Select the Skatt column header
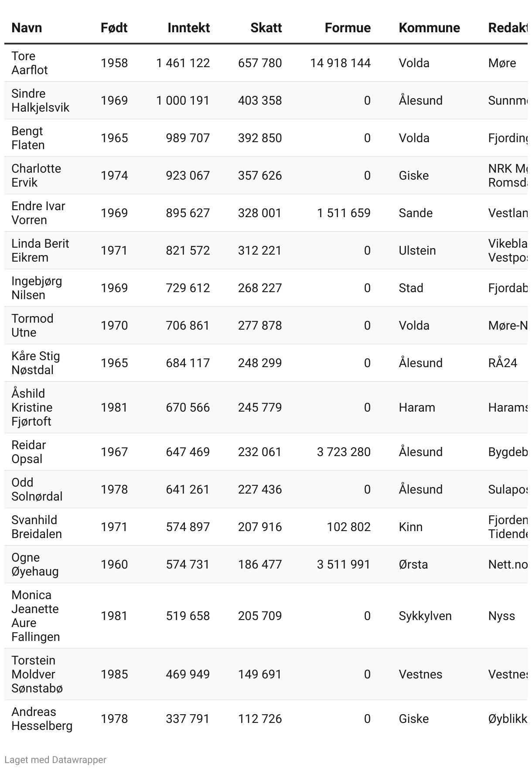The image size is (532, 770). coord(266,28)
